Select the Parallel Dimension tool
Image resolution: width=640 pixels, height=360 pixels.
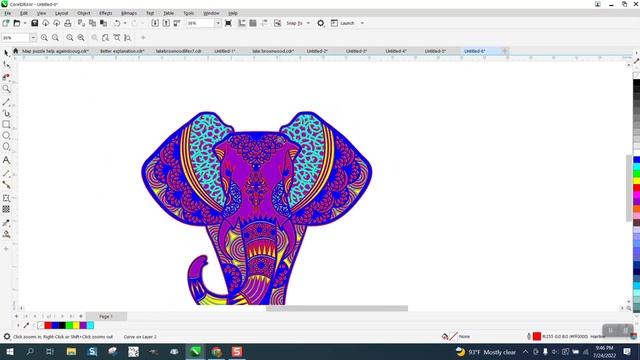click(6, 173)
